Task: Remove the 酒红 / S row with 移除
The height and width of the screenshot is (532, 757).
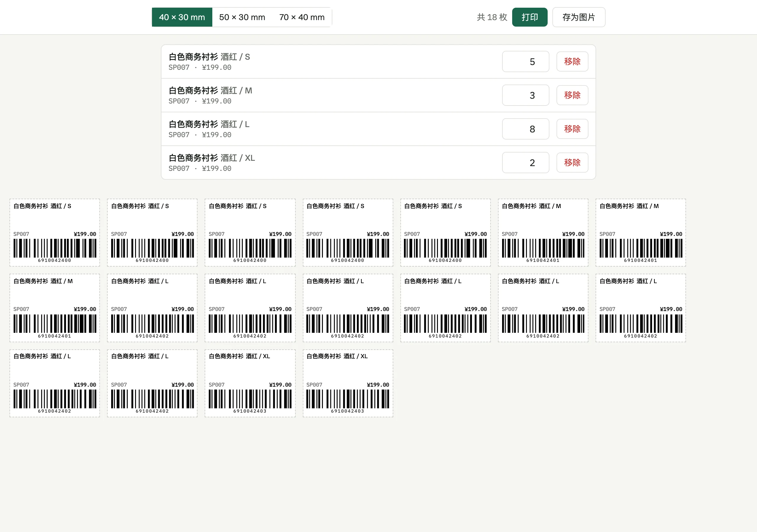Action: pyautogui.click(x=572, y=62)
